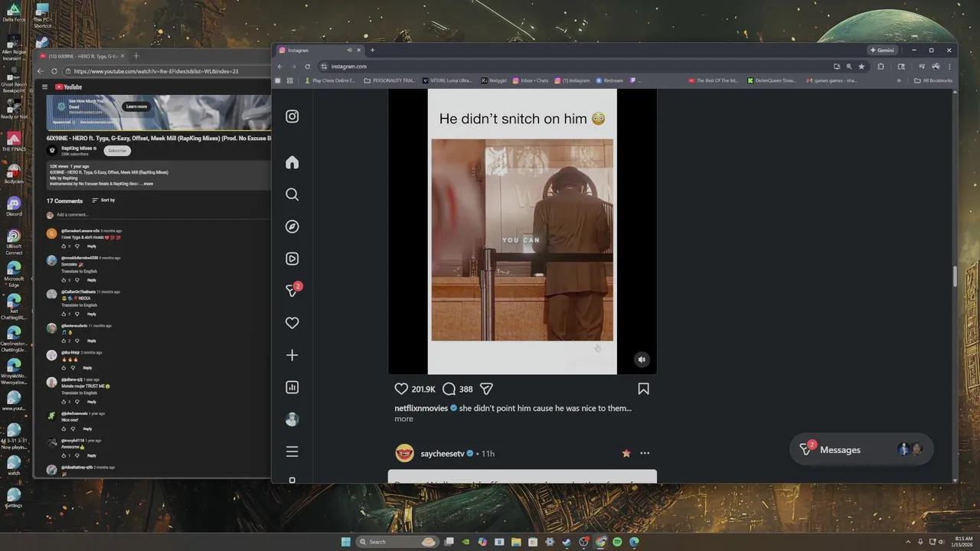This screenshot has height=551, width=980.
Task: Open YouTube guide hamburger menu
Action: tap(44, 87)
